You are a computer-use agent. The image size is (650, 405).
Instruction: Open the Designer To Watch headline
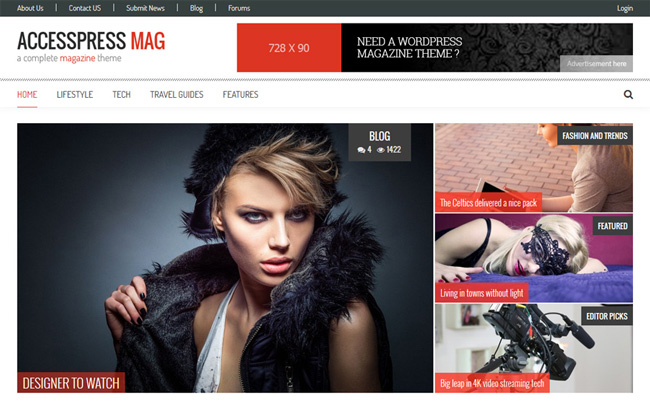point(71,383)
